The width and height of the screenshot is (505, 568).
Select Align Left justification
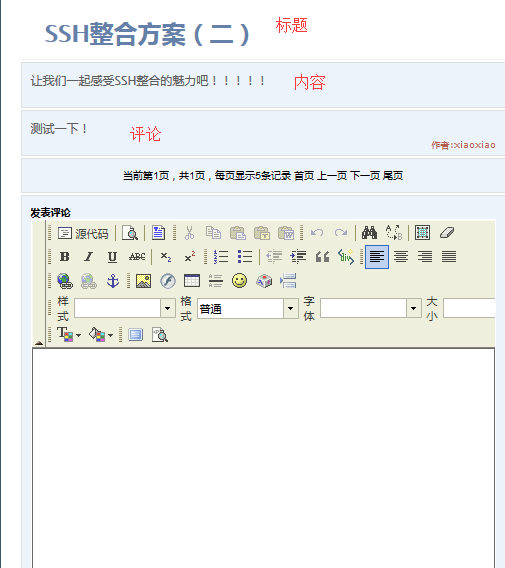pos(377,257)
